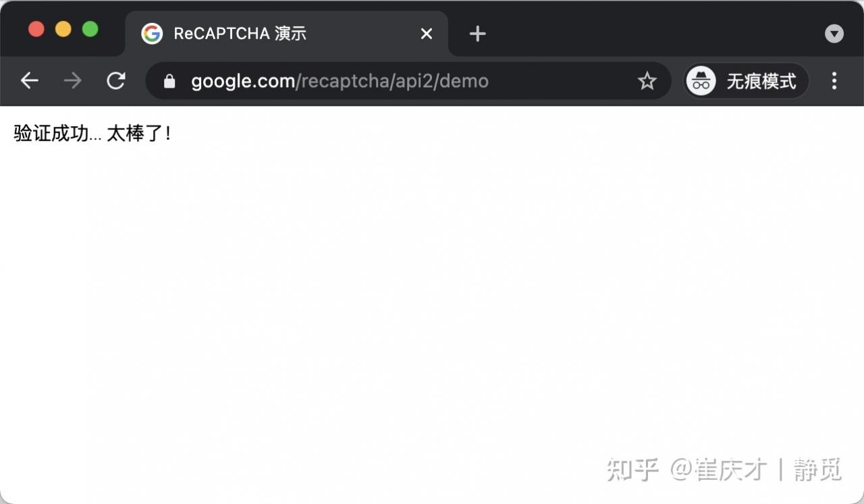
Task: Bookmark this page with the star
Action: (647, 82)
